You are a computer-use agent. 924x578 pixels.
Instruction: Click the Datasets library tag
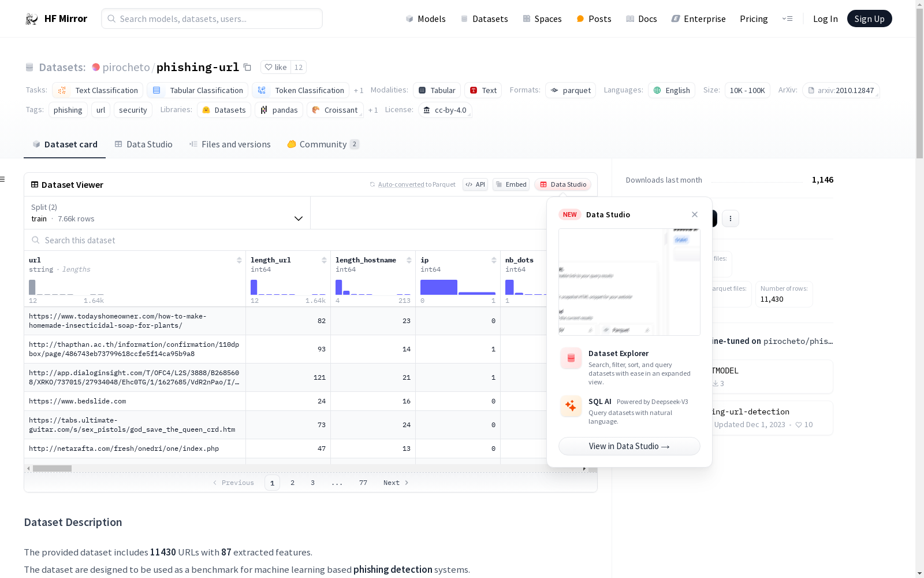pos(224,110)
